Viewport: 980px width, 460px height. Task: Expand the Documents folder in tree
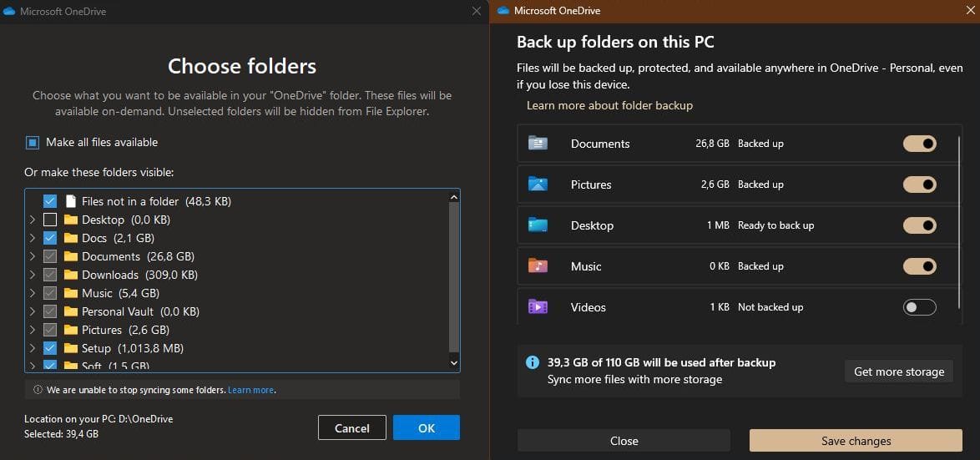33,256
